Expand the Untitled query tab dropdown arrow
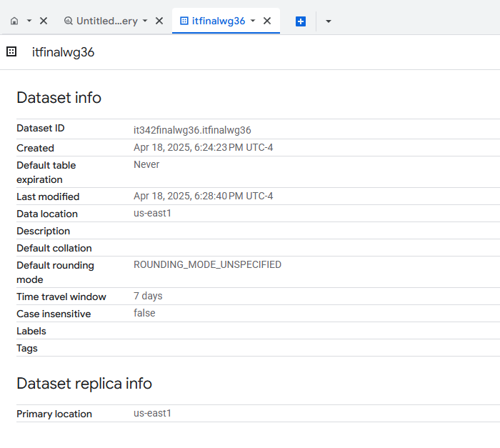The height and width of the screenshot is (448, 500). tap(145, 21)
